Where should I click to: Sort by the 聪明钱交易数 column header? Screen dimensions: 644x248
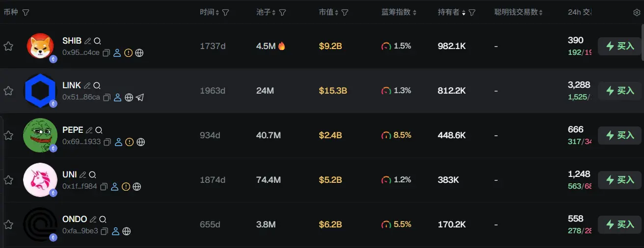pos(518,12)
